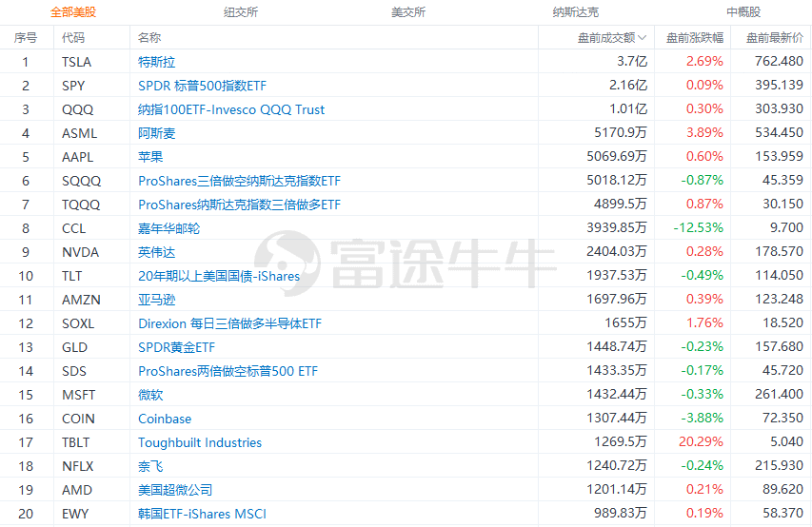812x527 pixels.
Task: Open the 微软 stock link
Action: point(150,395)
